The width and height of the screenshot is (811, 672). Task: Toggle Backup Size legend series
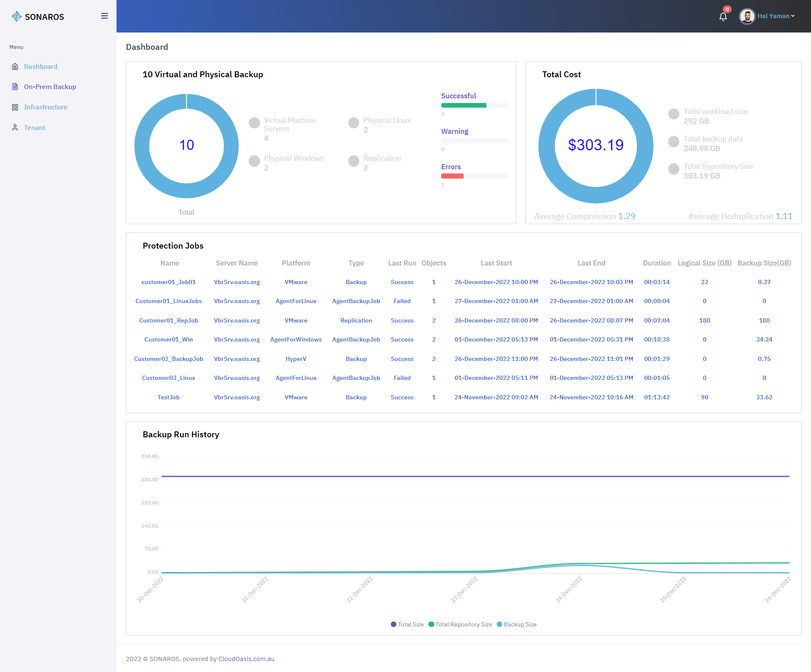pyautogui.click(x=516, y=624)
